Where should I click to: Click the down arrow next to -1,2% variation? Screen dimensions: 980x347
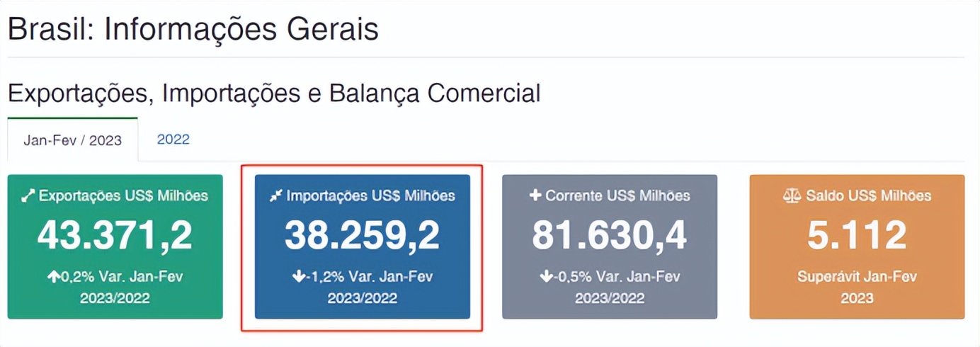pyautogui.click(x=299, y=277)
